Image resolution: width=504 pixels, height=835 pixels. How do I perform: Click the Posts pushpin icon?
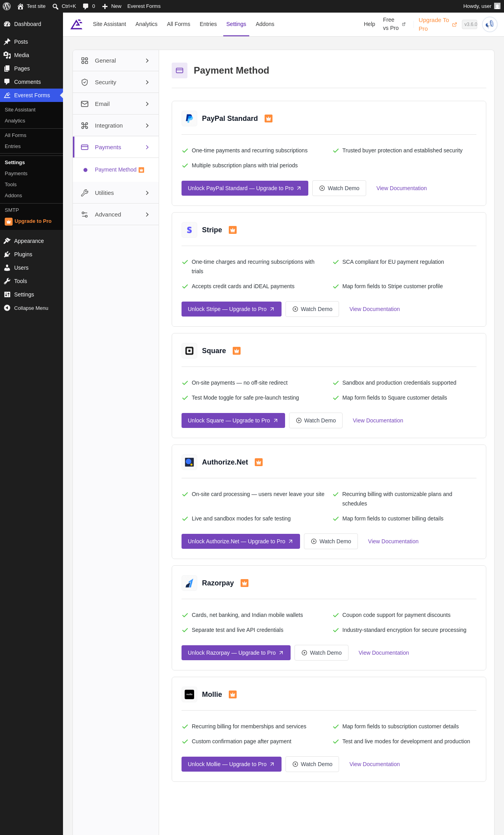(7, 42)
